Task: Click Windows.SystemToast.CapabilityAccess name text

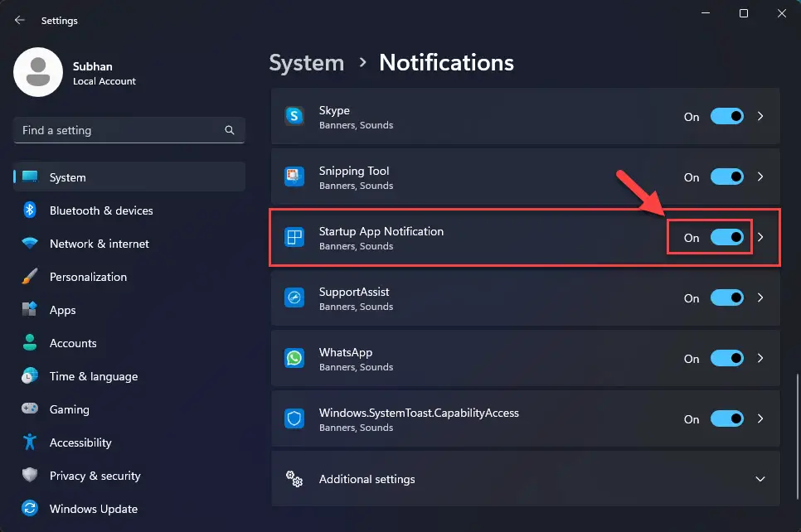Action: coord(419,413)
